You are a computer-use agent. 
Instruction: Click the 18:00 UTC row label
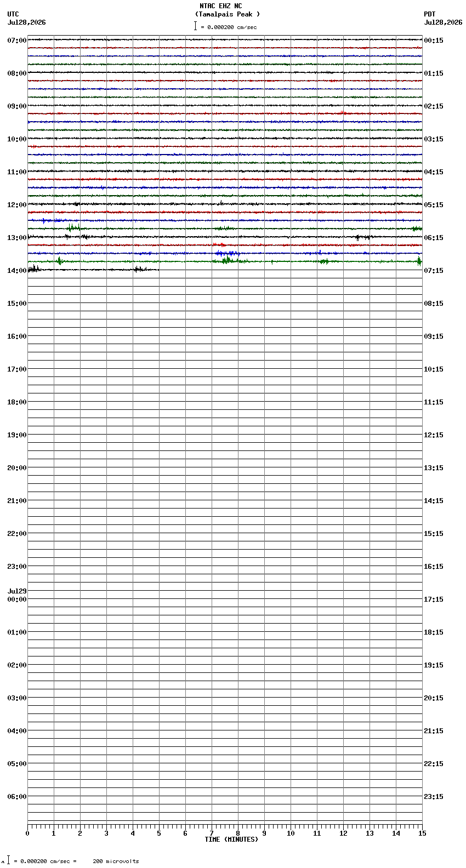click(17, 402)
